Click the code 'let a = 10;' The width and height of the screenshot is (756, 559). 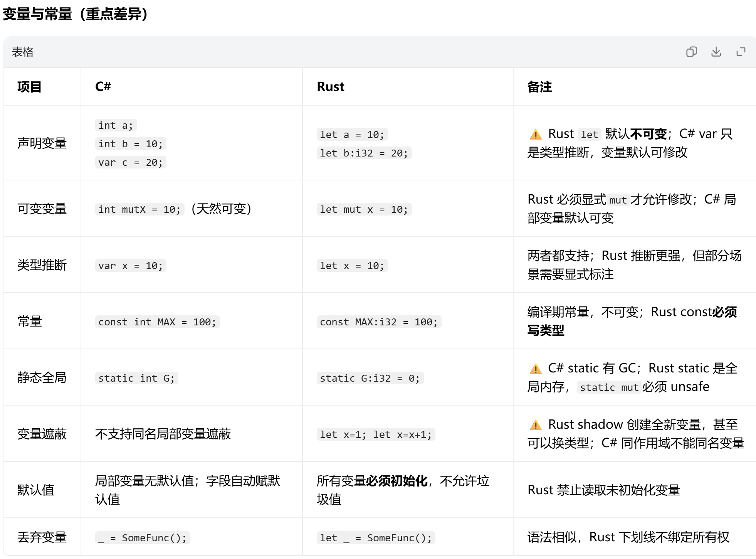tap(352, 135)
